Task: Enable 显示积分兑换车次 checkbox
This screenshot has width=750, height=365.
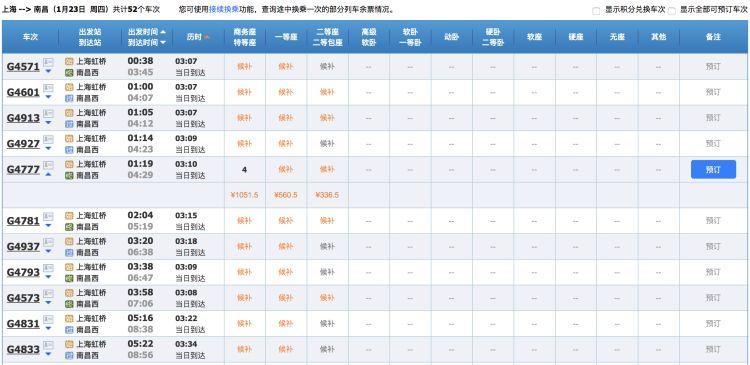Action: click(596, 10)
